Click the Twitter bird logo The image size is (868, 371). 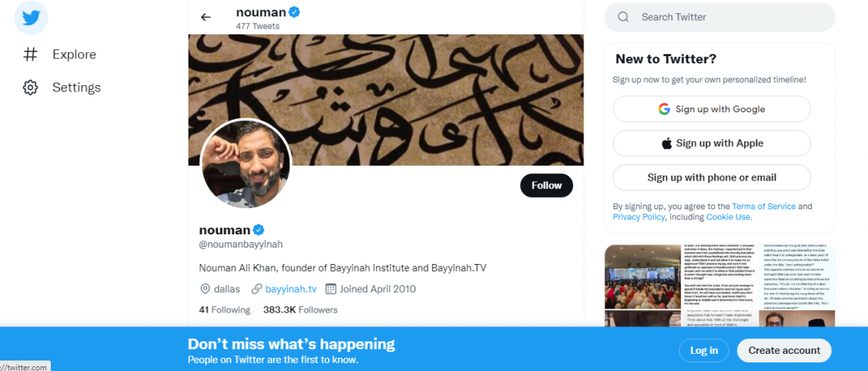30,18
